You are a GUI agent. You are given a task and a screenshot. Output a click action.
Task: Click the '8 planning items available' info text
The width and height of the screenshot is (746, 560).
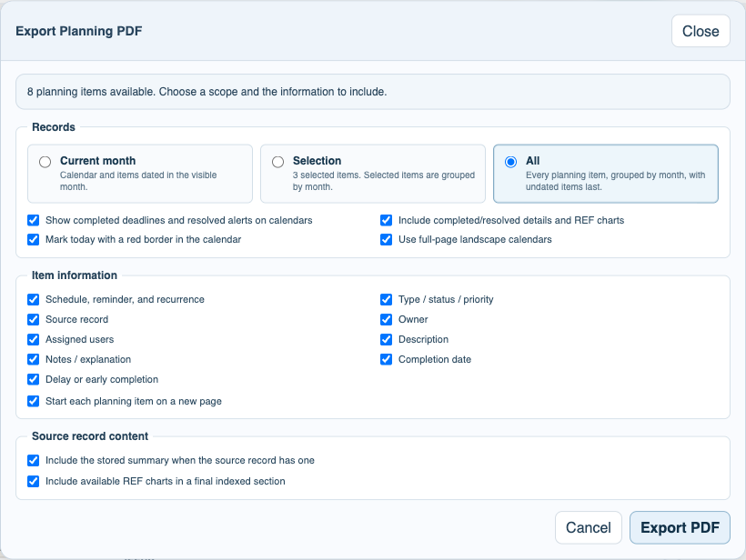click(x=207, y=92)
